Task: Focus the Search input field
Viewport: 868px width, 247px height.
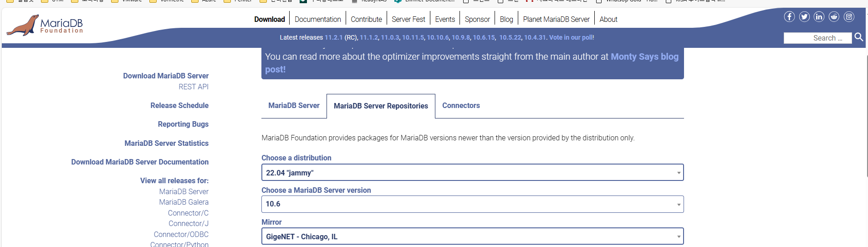Action: tap(817, 38)
